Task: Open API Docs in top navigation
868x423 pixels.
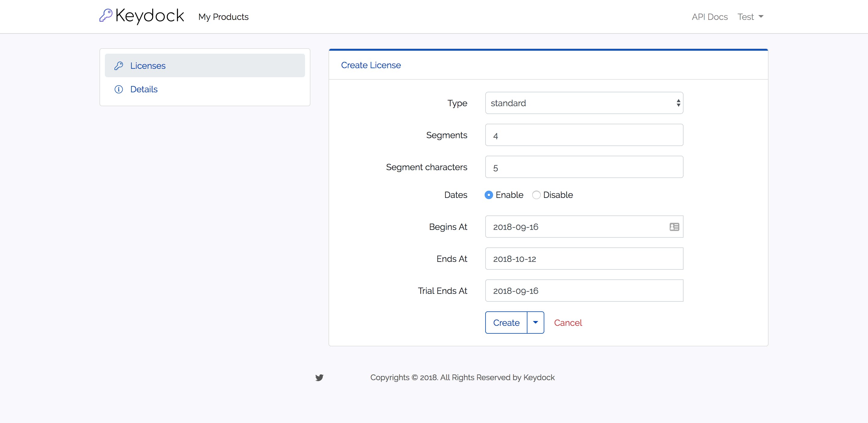Action: [x=710, y=17]
